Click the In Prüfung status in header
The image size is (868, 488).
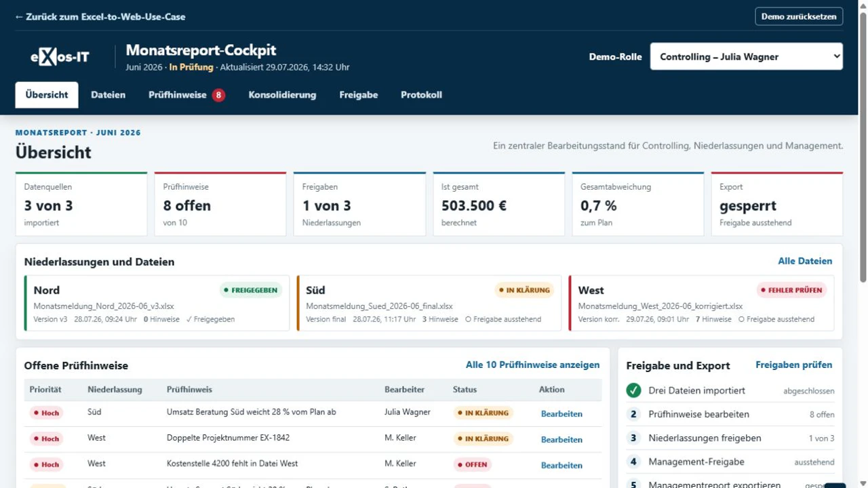[191, 67]
